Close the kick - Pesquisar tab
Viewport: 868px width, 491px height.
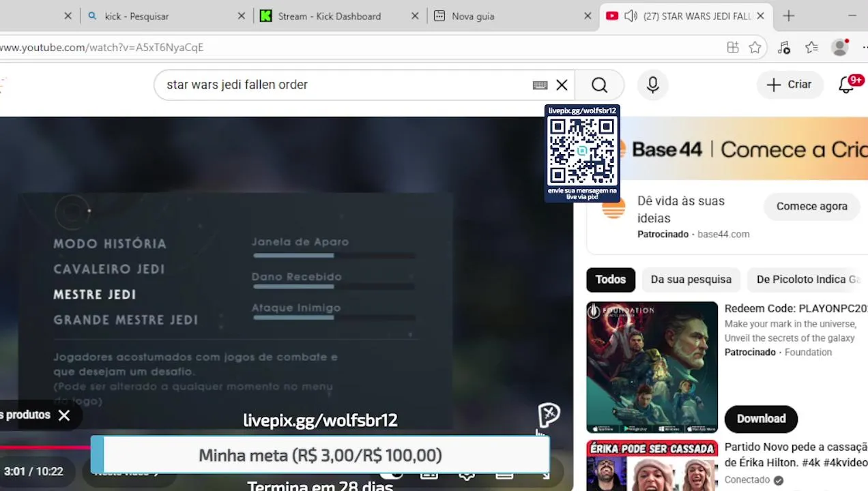pos(242,16)
